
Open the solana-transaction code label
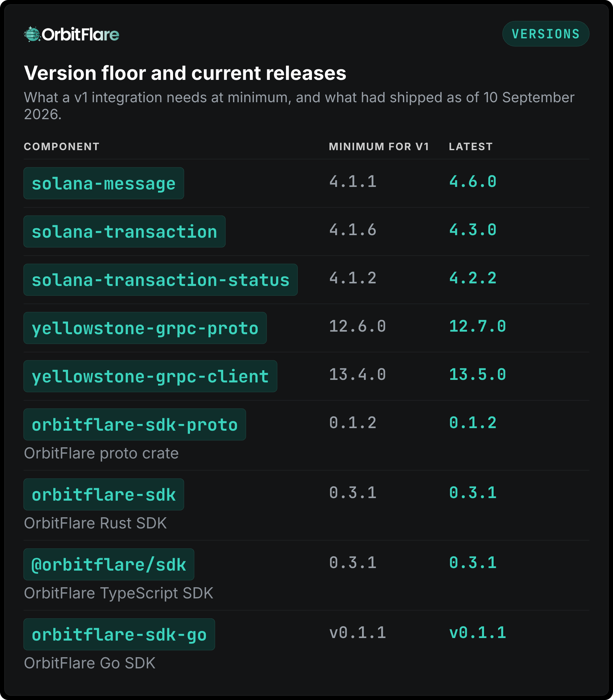click(125, 231)
